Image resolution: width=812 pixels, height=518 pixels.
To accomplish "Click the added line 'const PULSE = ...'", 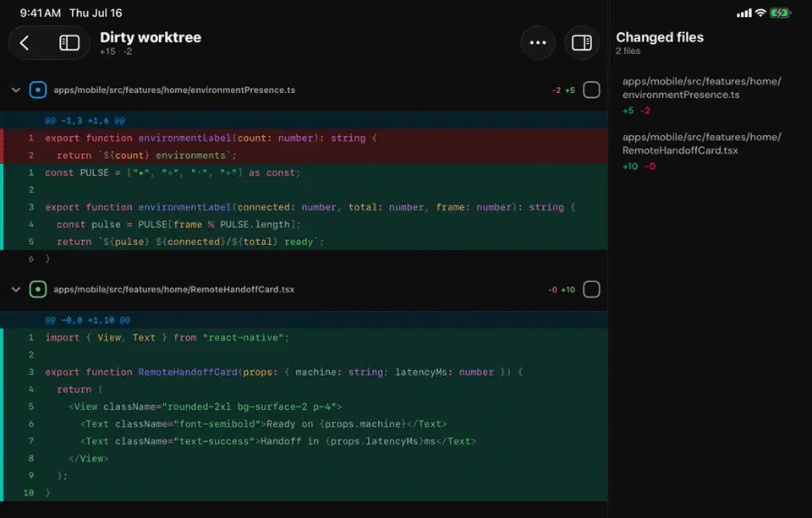I will [x=304, y=172].
